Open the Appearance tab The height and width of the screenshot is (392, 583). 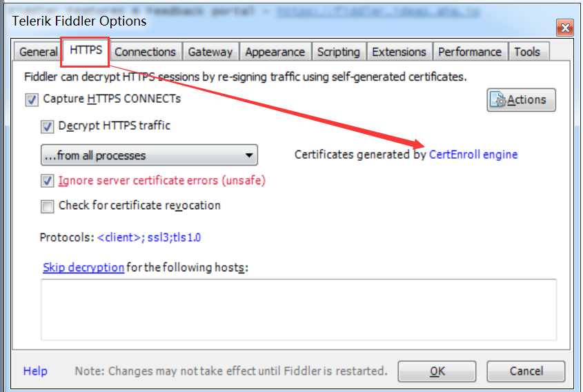(275, 52)
